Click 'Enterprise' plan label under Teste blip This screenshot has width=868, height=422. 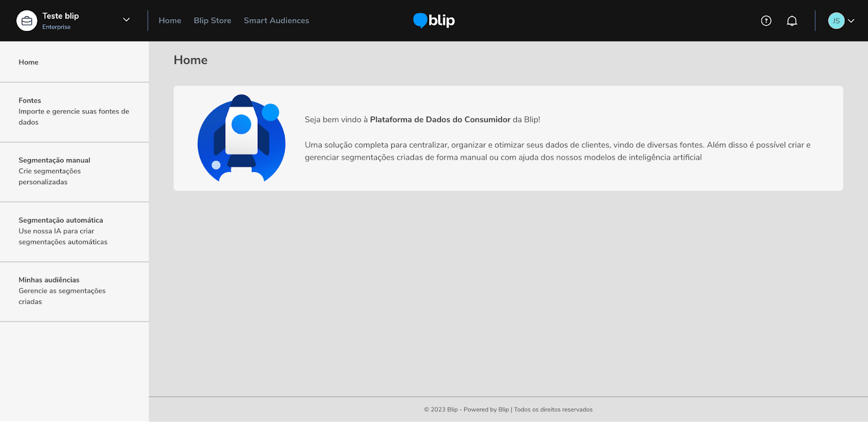pyautogui.click(x=56, y=27)
